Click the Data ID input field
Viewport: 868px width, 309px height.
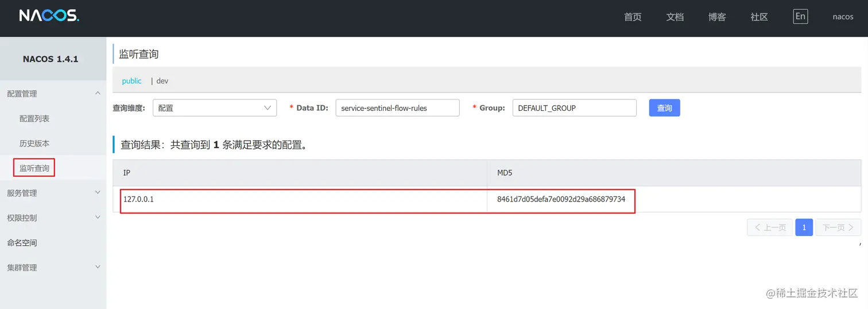397,108
